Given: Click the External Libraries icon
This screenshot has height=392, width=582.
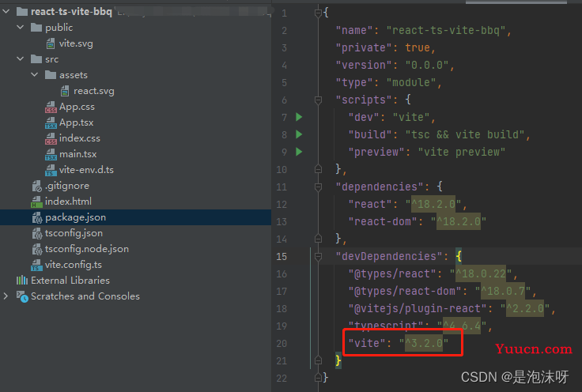Looking at the screenshot, I should 22,280.
